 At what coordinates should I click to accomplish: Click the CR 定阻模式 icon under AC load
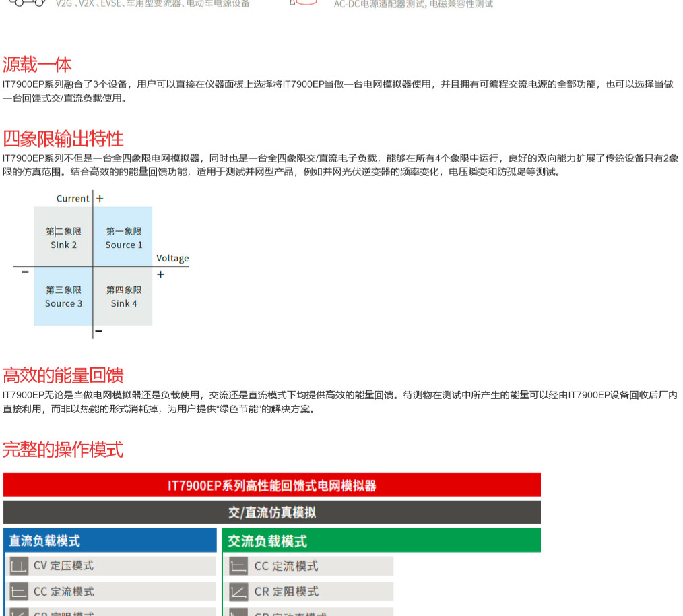[238, 592]
